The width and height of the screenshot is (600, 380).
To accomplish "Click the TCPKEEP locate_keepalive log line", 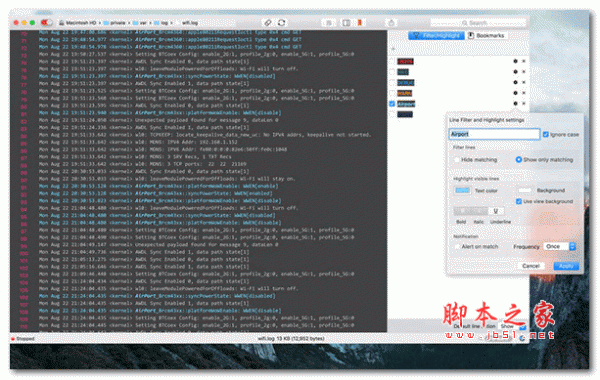I will [205, 135].
